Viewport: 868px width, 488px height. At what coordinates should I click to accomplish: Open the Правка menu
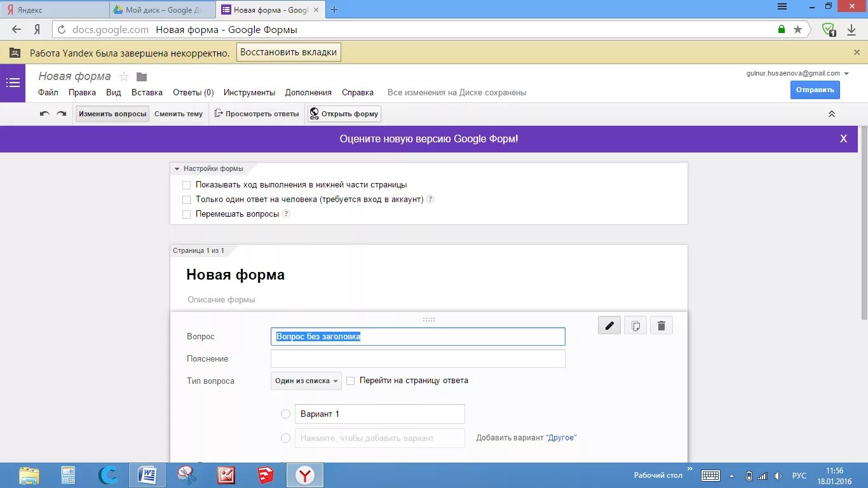point(82,92)
